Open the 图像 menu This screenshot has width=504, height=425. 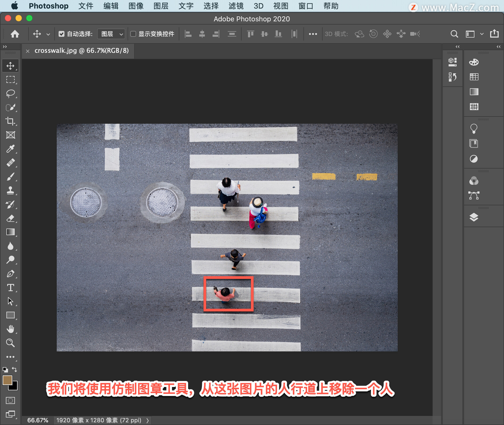(x=136, y=6)
